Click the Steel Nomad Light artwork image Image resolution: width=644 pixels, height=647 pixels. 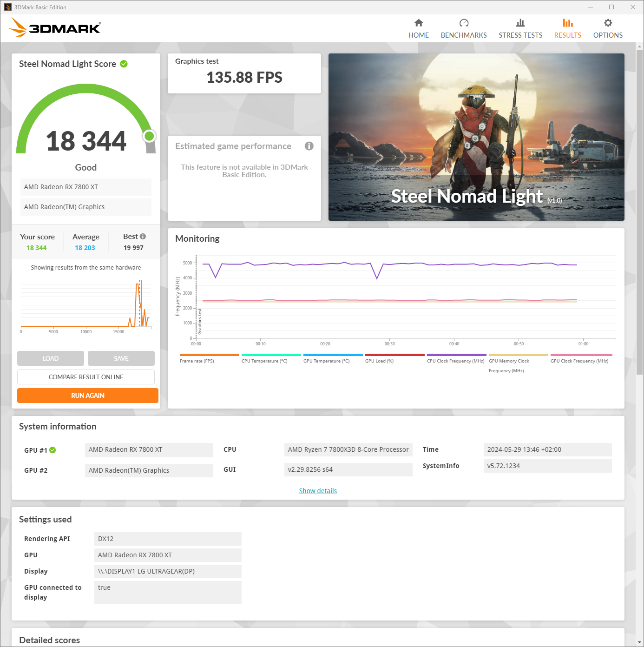(476, 137)
